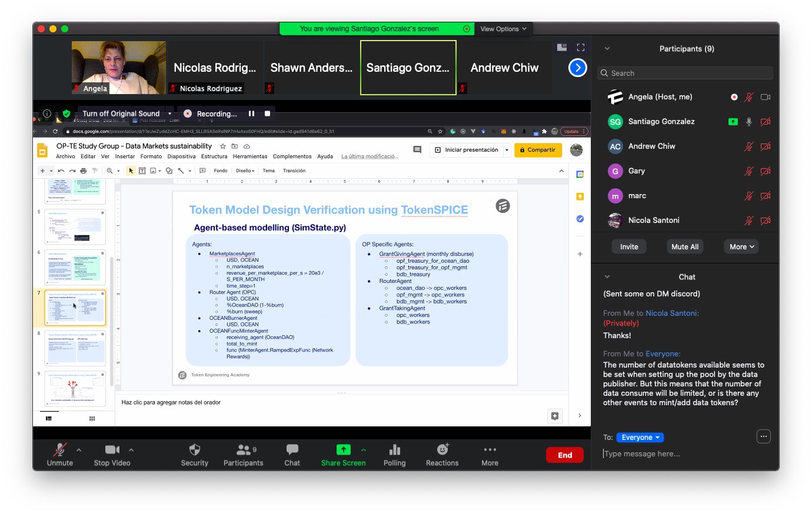Open the Insertar menu in Slides

coord(125,156)
